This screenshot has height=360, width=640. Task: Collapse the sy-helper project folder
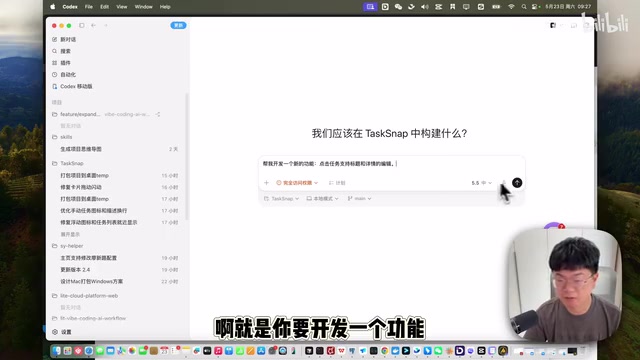tap(55, 246)
